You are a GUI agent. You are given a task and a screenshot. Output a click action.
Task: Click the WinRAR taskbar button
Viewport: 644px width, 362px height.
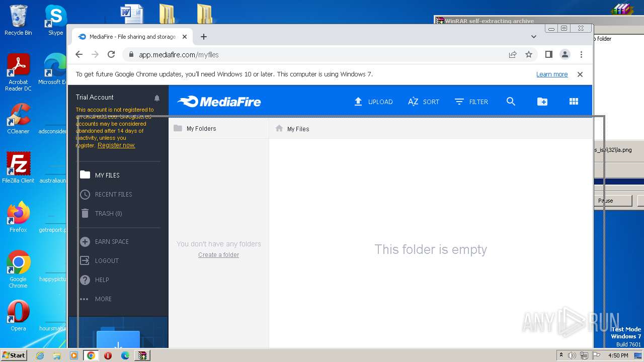(142, 355)
